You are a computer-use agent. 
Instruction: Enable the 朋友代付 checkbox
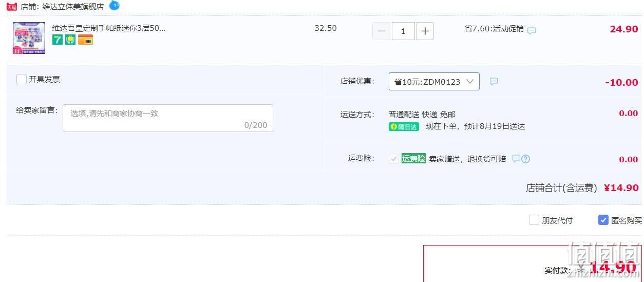[534, 220]
